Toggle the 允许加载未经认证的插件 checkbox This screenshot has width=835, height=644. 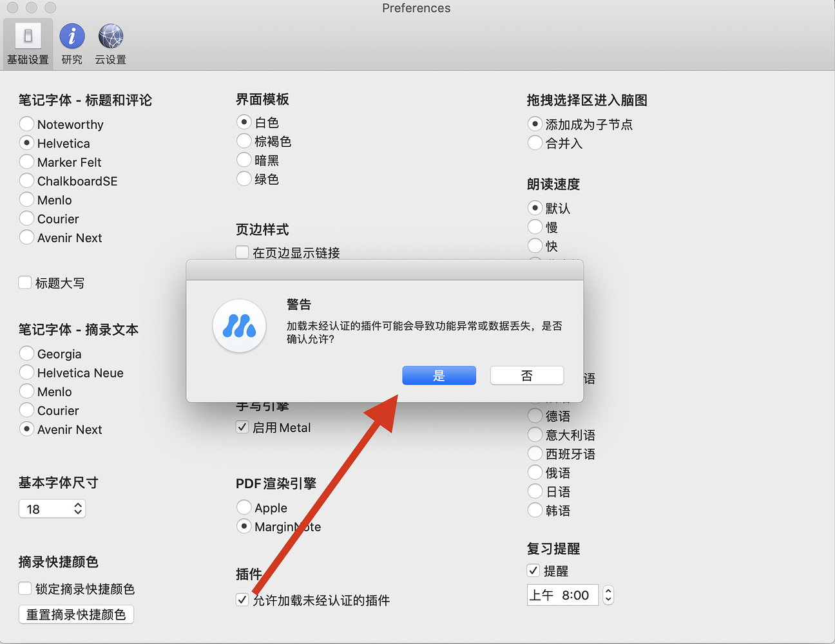point(242,600)
